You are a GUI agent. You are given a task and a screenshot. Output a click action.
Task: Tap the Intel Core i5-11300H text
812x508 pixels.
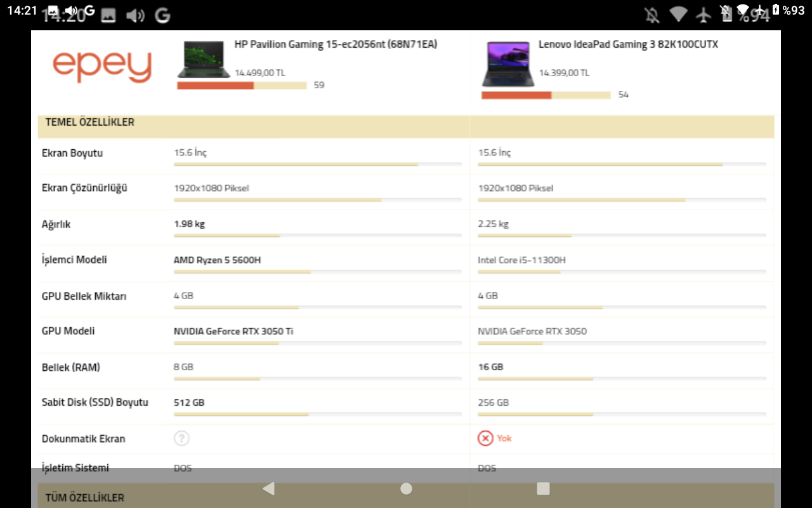click(521, 260)
